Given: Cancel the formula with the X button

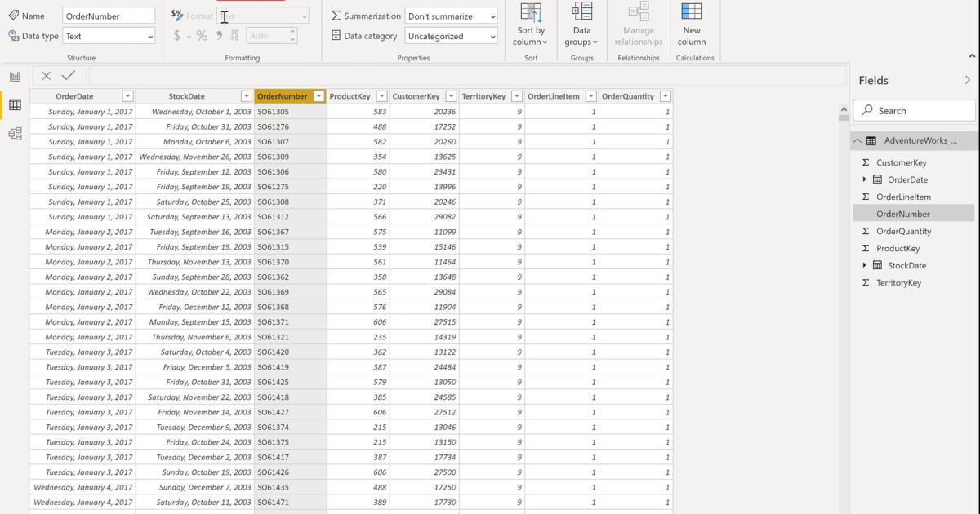Looking at the screenshot, I should pyautogui.click(x=45, y=74).
